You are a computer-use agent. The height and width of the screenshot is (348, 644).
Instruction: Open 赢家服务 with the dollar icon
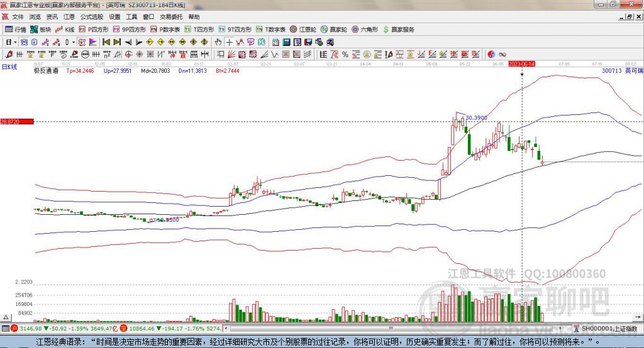click(398, 30)
